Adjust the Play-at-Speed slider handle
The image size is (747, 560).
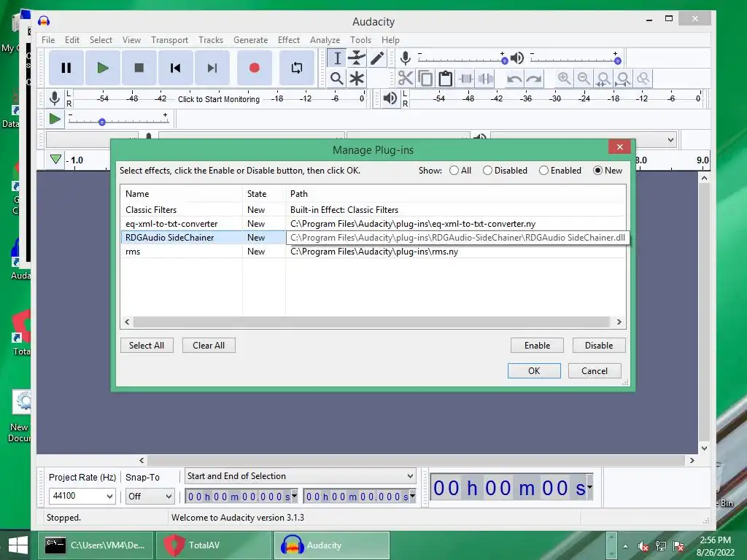point(102,122)
